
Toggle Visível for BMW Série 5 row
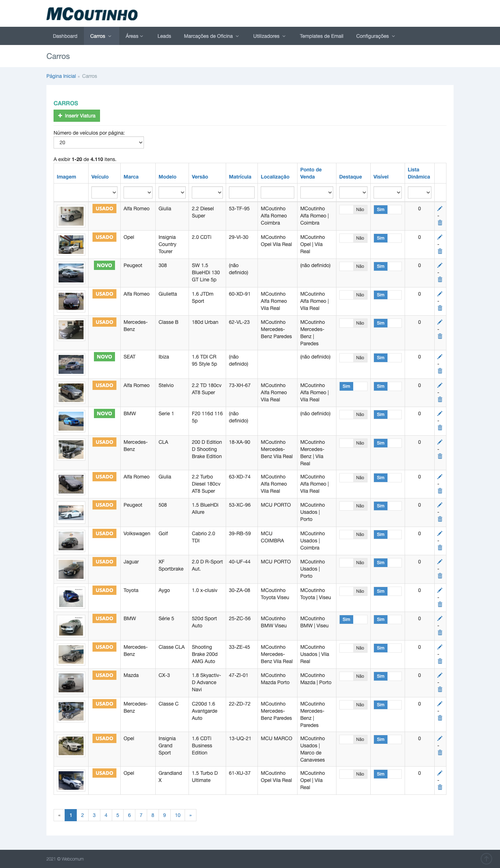(387, 619)
